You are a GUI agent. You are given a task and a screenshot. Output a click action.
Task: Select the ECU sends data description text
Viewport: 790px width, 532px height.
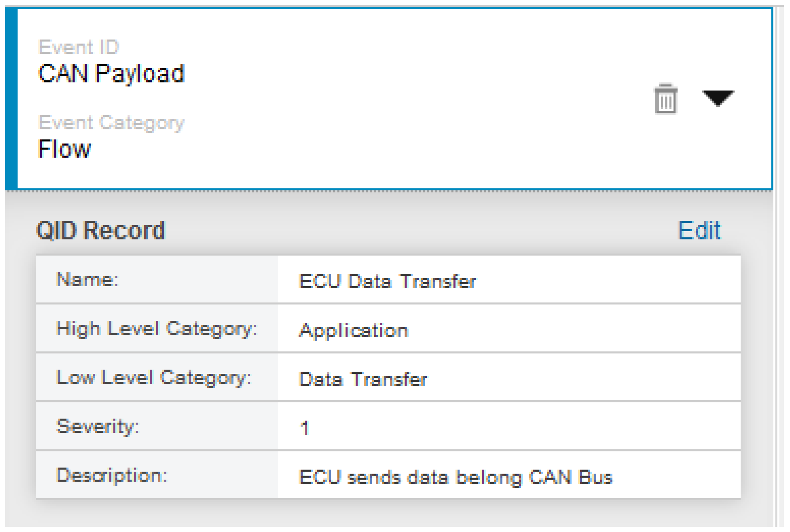pyautogui.click(x=456, y=477)
